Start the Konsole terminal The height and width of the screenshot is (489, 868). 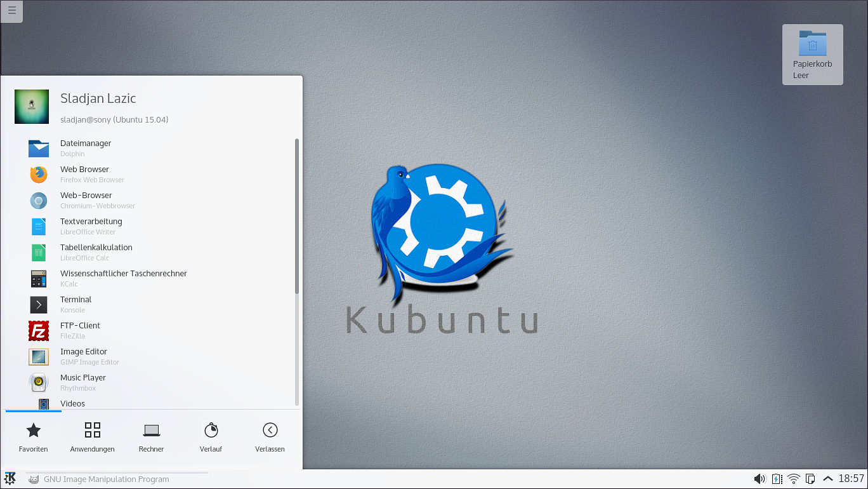(76, 304)
